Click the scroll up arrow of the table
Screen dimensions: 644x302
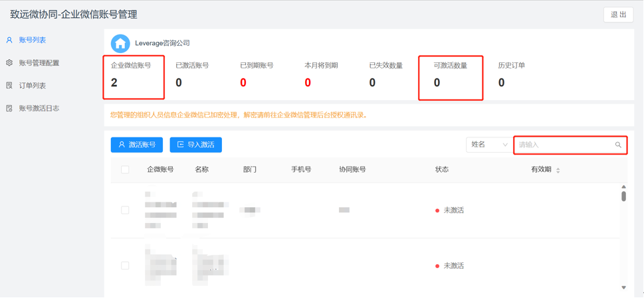[623, 187]
